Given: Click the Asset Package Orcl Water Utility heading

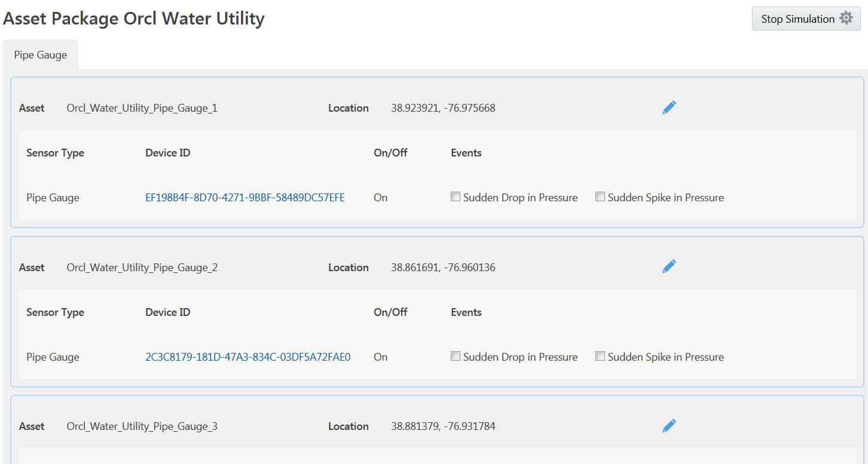Looking at the screenshot, I should 134,19.
